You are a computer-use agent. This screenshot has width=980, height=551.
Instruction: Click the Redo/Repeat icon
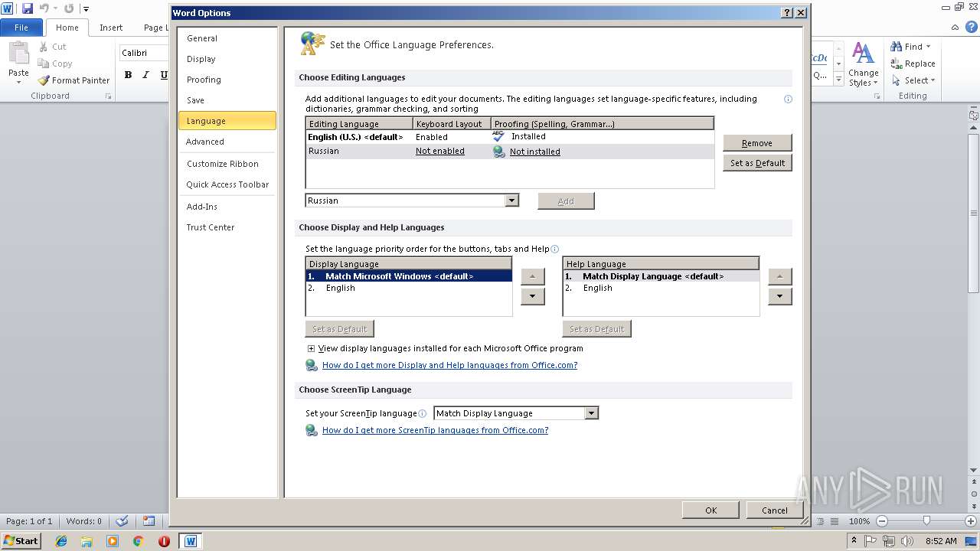(69, 8)
